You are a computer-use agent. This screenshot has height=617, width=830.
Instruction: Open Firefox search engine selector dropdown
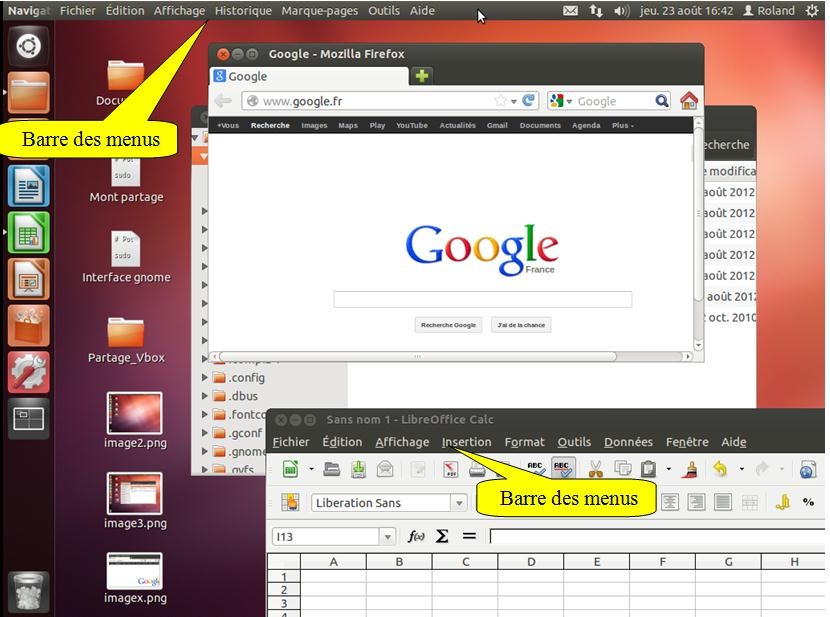[x=570, y=101]
